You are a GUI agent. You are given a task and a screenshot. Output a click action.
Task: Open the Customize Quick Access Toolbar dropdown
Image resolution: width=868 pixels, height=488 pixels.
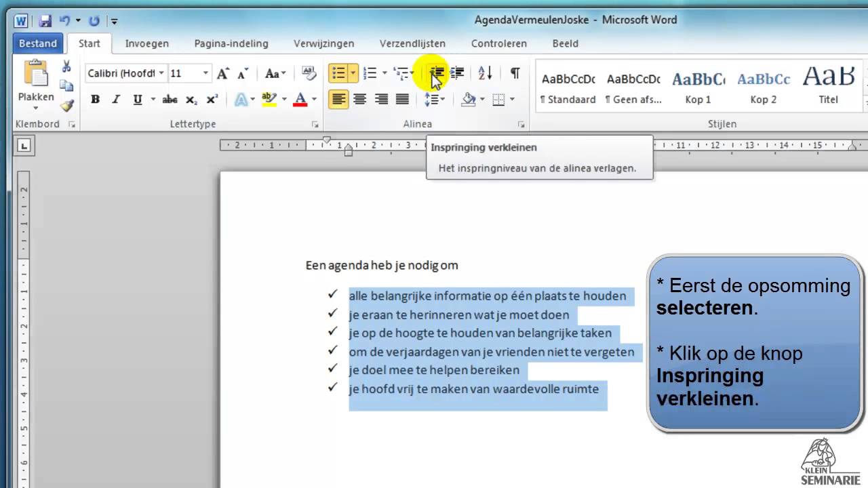(x=114, y=22)
